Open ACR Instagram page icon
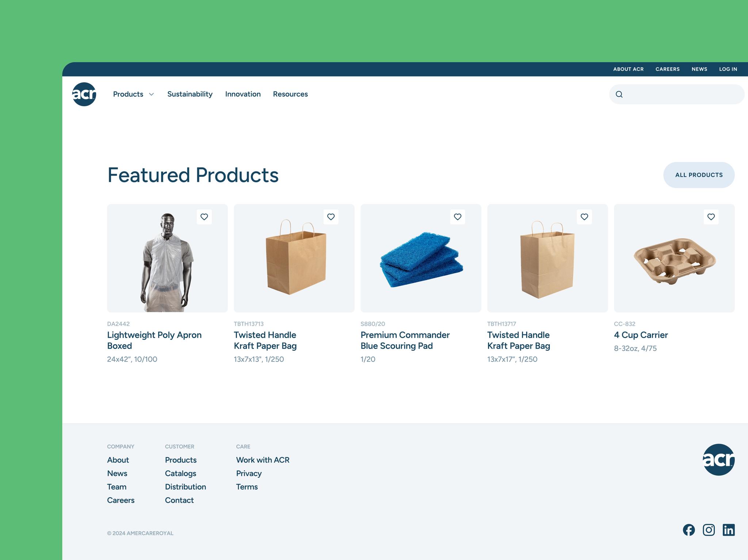This screenshot has width=748, height=560. pos(709,530)
